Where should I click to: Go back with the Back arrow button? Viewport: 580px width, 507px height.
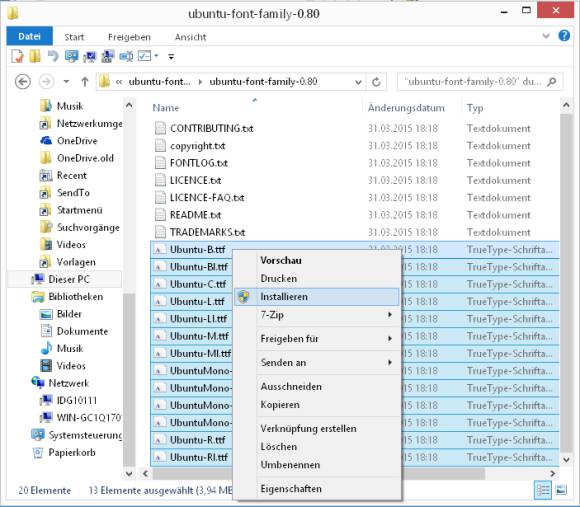(23, 81)
